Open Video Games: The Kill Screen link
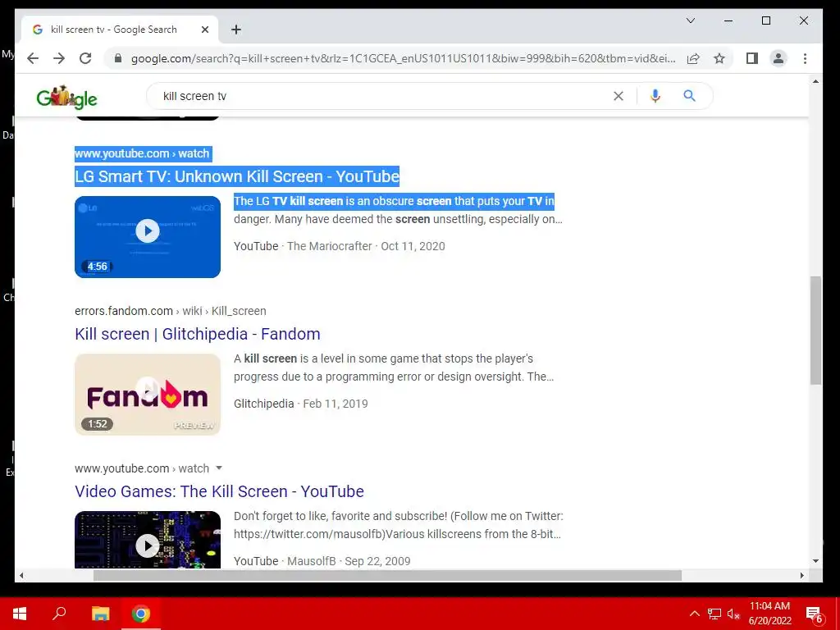The image size is (840, 630). pos(219,491)
